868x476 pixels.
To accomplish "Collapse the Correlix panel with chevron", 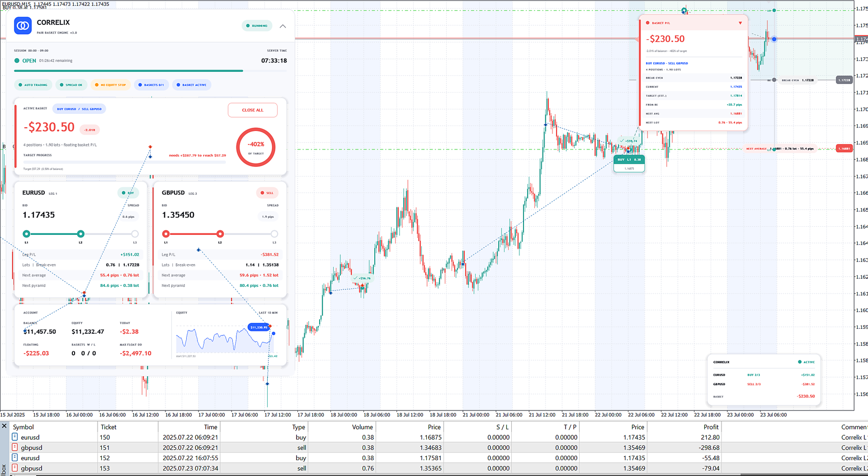I will coord(283,26).
